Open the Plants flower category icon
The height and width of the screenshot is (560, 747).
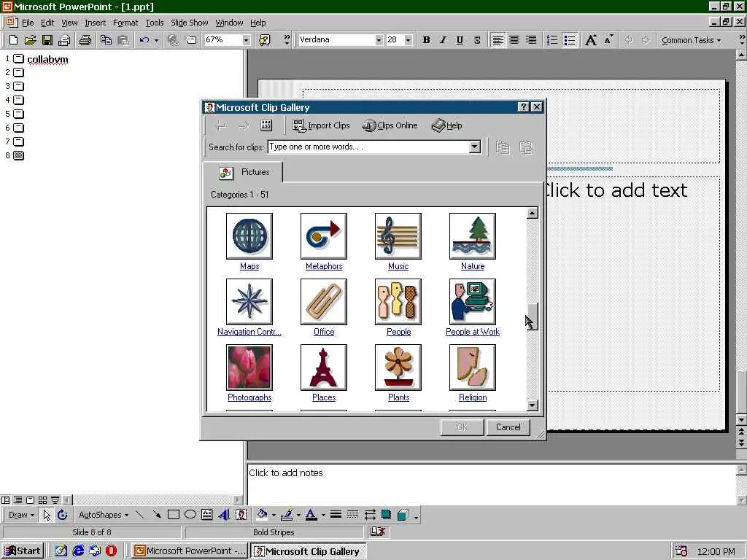[398, 367]
